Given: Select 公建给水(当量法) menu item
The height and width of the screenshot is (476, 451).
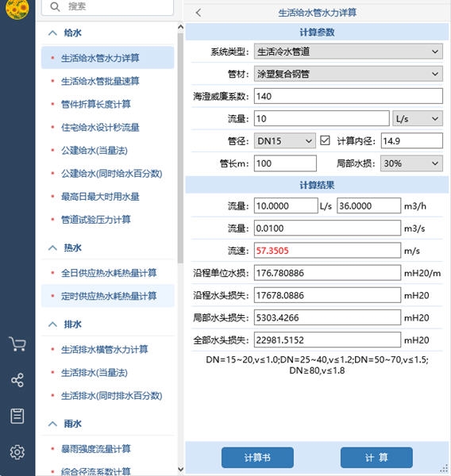Looking at the screenshot, I should point(107,150).
